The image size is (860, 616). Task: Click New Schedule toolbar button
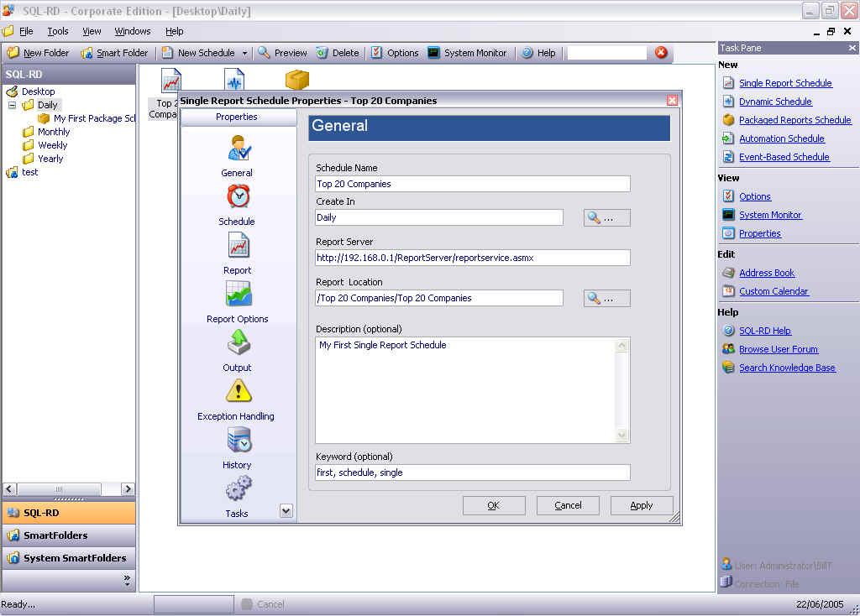click(198, 53)
